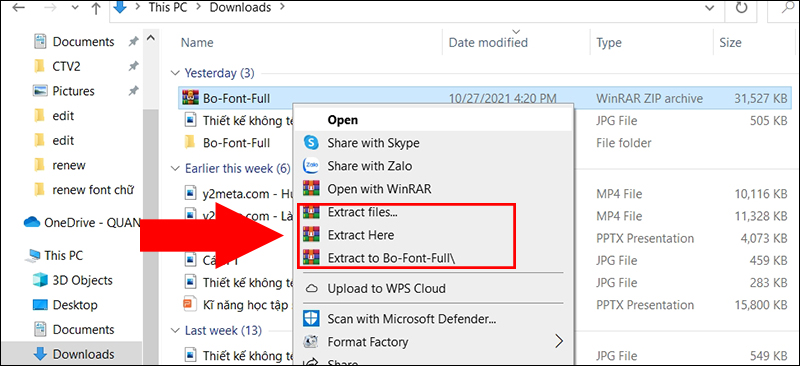Image resolution: width=800 pixels, height=366 pixels.
Task: Open the CTV2 folder in sidebar
Action: point(66,66)
